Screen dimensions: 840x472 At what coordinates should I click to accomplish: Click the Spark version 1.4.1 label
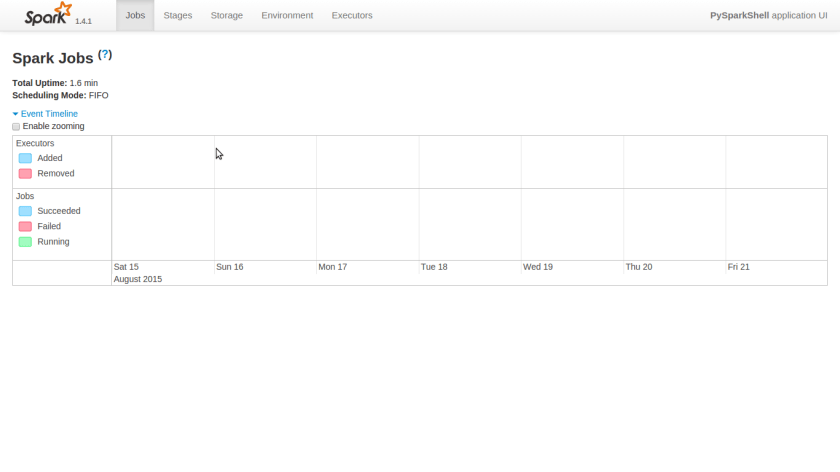[83, 21]
